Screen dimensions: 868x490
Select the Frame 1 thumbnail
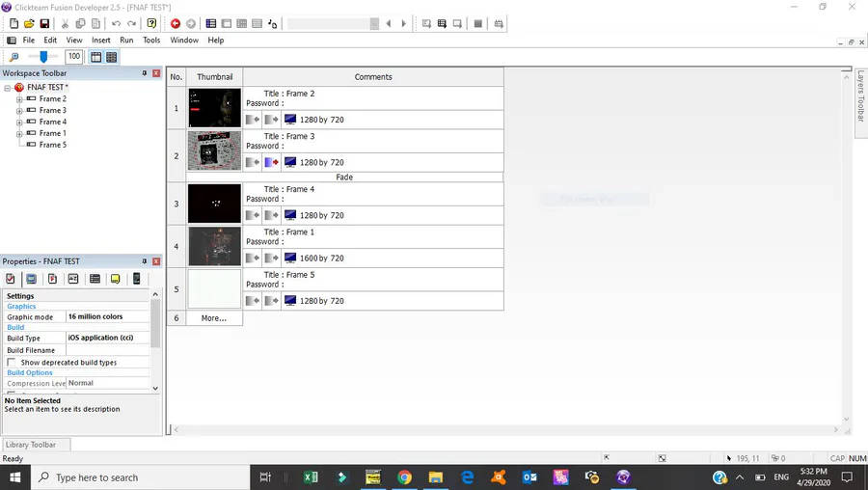pyautogui.click(x=215, y=246)
